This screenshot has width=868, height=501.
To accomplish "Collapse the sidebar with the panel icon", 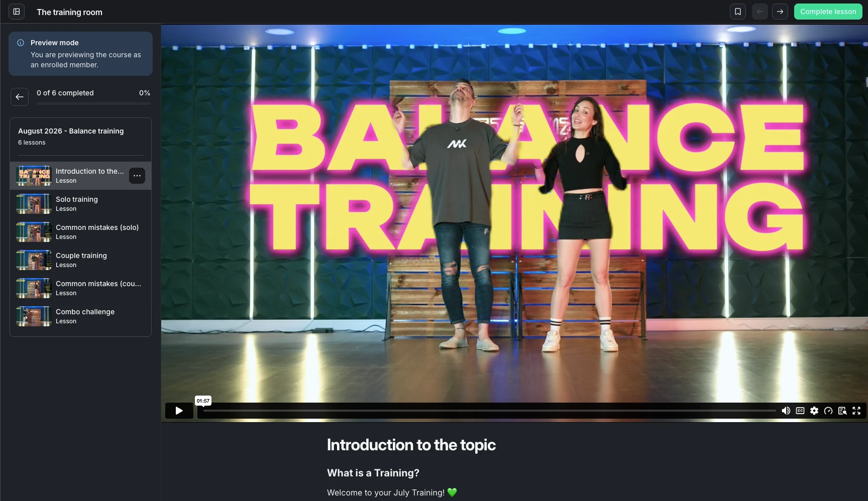I will click(17, 12).
